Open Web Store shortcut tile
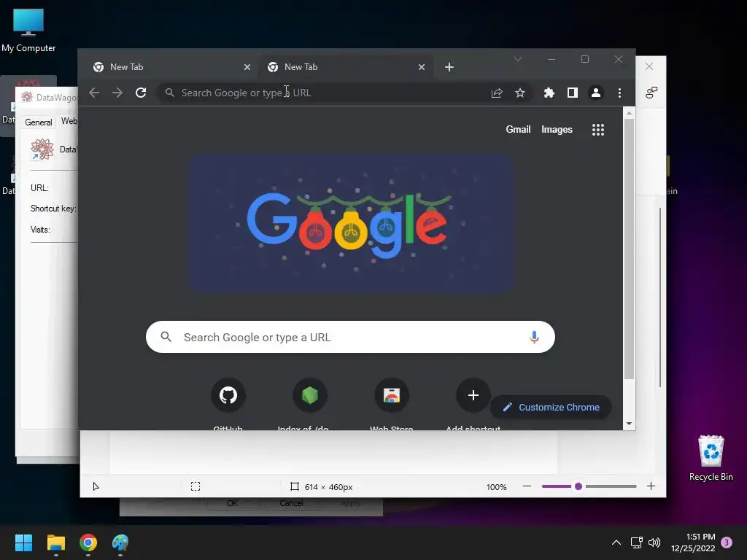 pos(392,395)
